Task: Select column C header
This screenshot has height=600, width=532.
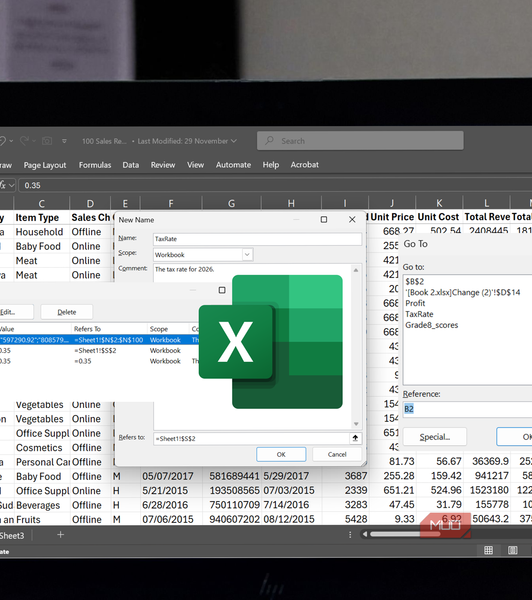Action: [42, 204]
